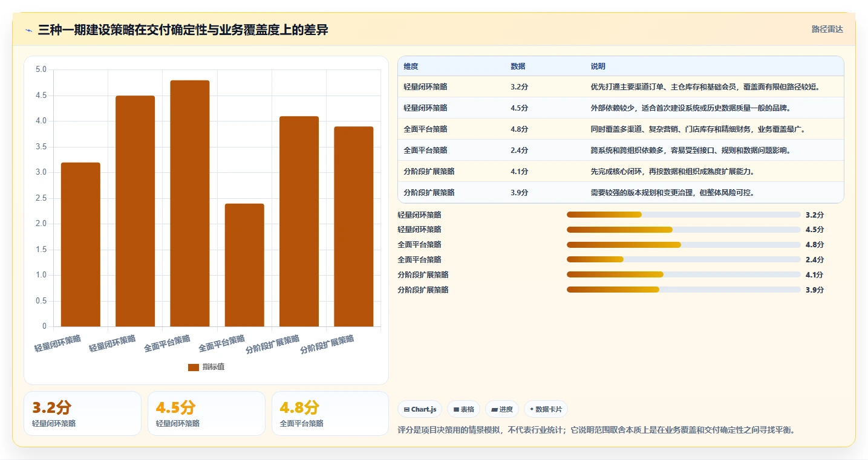Click the description starting 优先打通主要渠道订单

pos(705,87)
